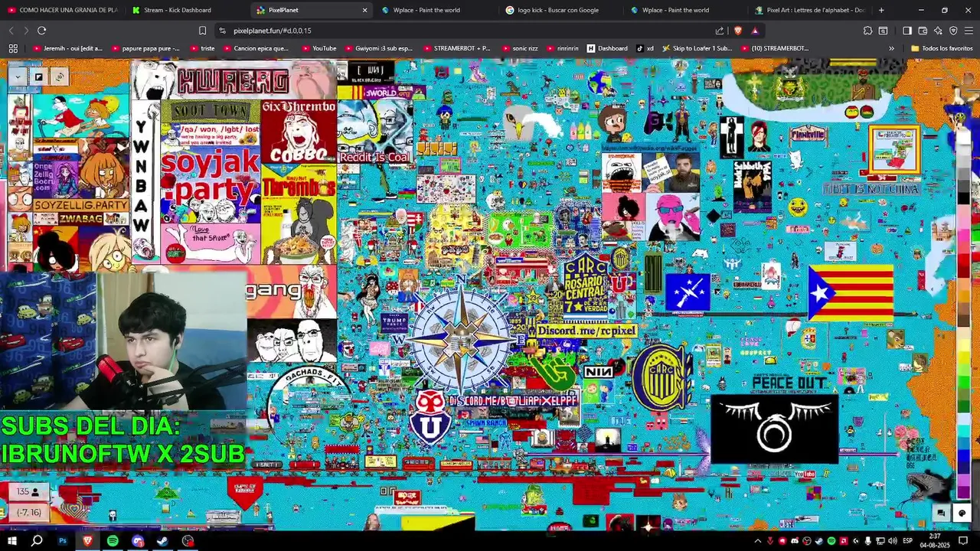
Task: Open the papure papa pure bookmark
Action: pyautogui.click(x=145, y=48)
